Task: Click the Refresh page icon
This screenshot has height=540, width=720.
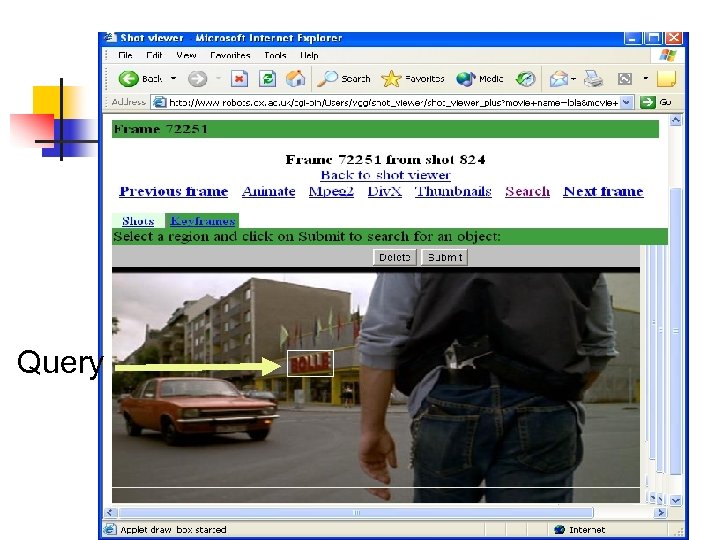Action: pyautogui.click(x=267, y=79)
